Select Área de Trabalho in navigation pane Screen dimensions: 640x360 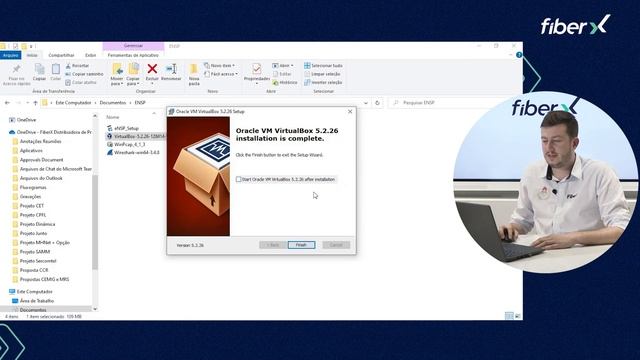[x=33, y=301]
